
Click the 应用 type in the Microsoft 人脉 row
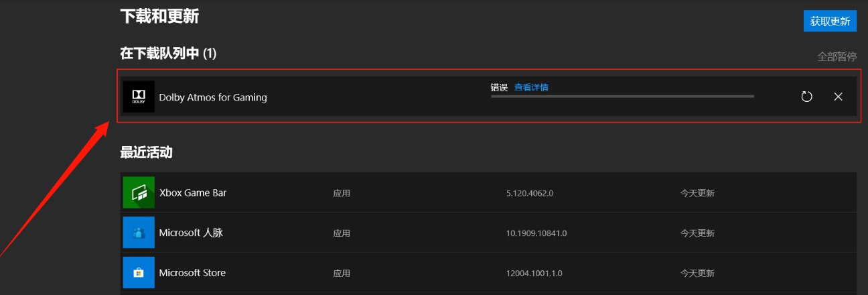[342, 233]
